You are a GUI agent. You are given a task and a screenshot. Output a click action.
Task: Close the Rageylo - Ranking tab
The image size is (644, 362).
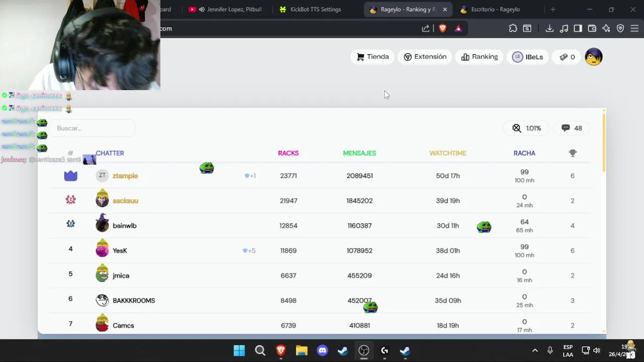(445, 10)
